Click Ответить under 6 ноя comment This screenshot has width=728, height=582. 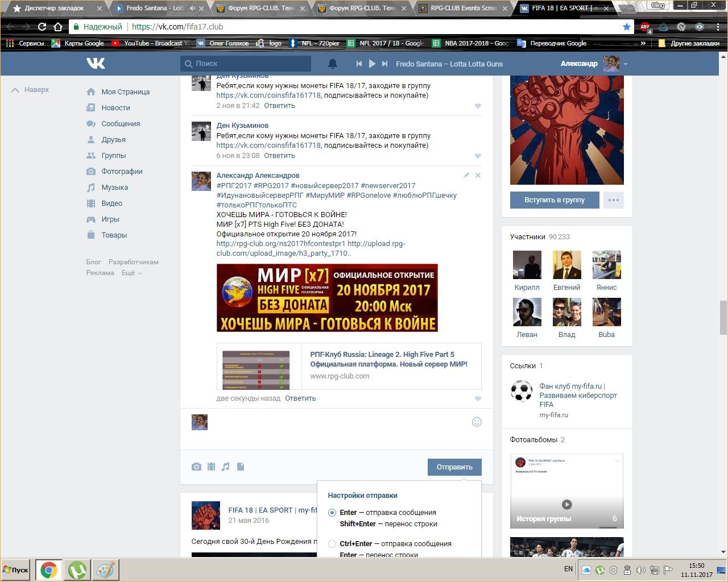pyautogui.click(x=279, y=156)
